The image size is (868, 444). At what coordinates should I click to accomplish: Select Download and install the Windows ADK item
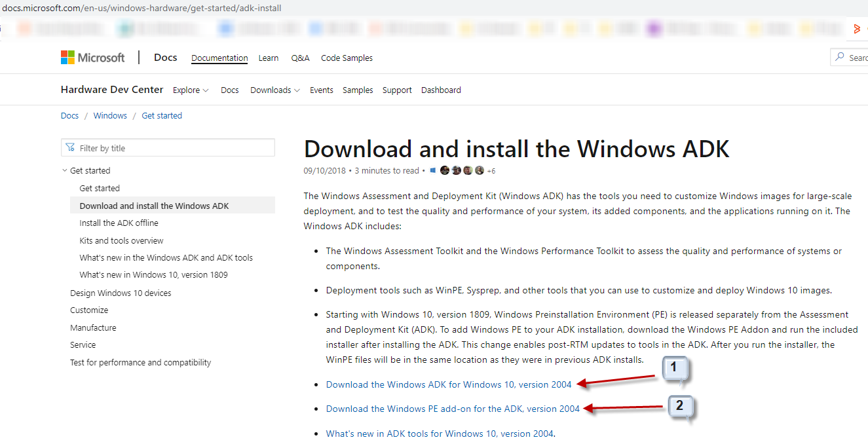point(172,206)
